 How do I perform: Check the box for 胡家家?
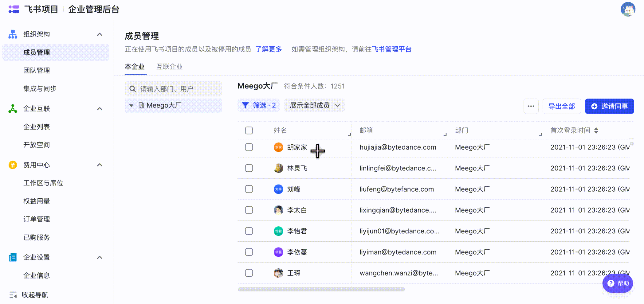click(249, 147)
